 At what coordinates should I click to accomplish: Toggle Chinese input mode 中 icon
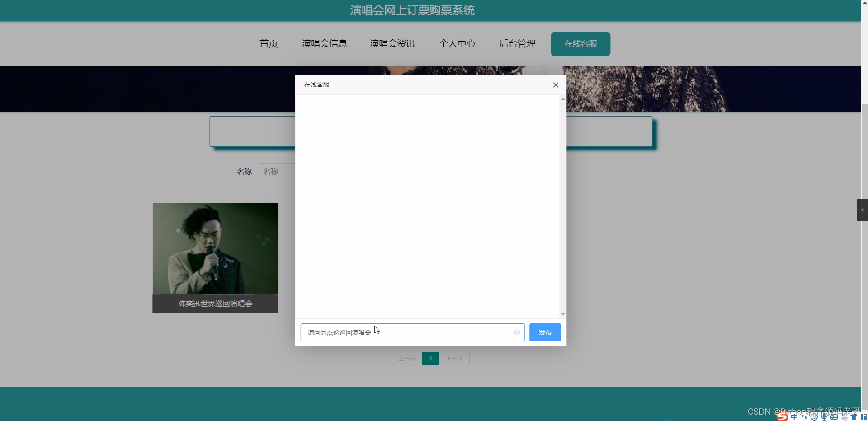tap(794, 417)
